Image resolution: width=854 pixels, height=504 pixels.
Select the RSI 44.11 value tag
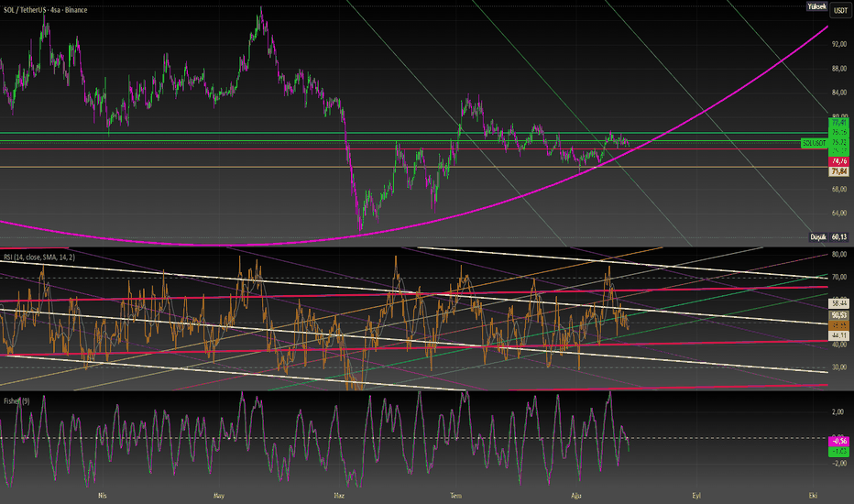point(838,335)
